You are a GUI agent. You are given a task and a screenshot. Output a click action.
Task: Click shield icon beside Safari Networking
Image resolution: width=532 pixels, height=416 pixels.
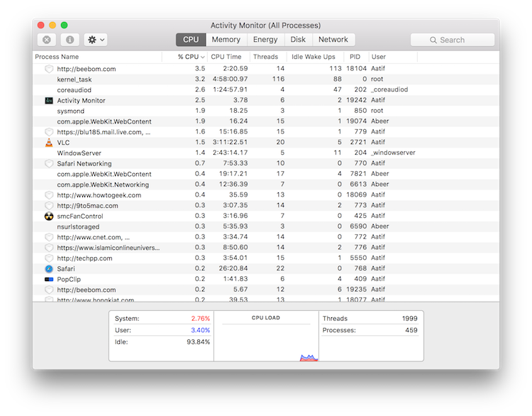49,164
